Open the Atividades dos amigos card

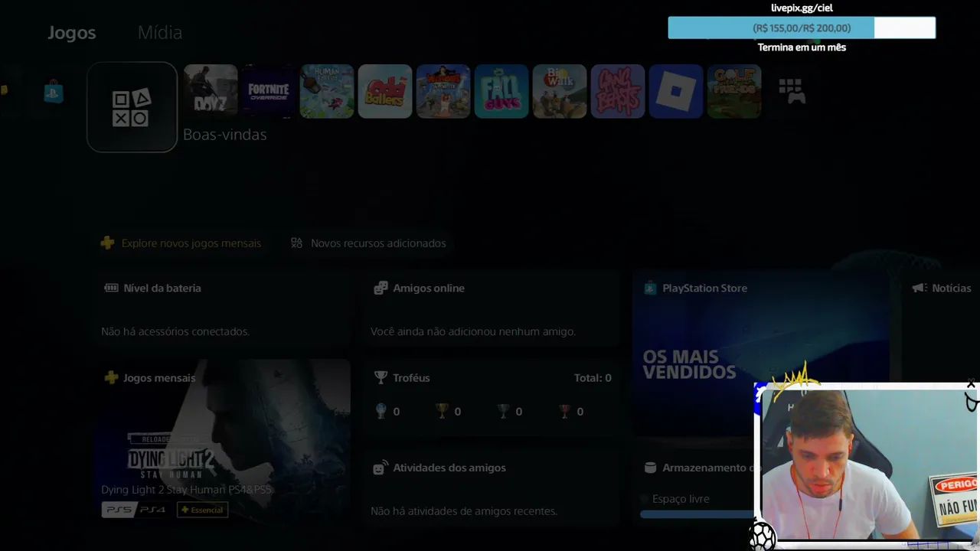click(x=492, y=489)
